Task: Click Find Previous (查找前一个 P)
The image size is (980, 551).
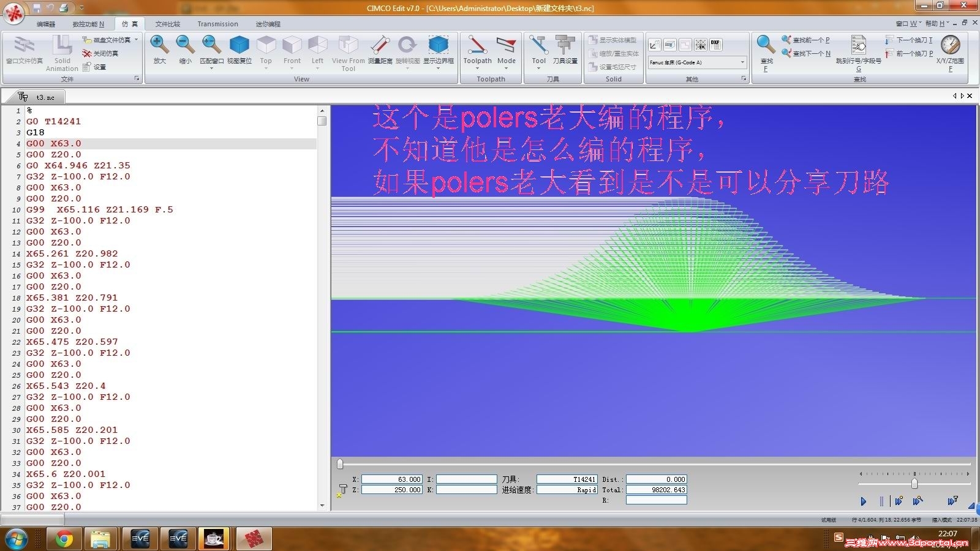Action: pyautogui.click(x=805, y=40)
